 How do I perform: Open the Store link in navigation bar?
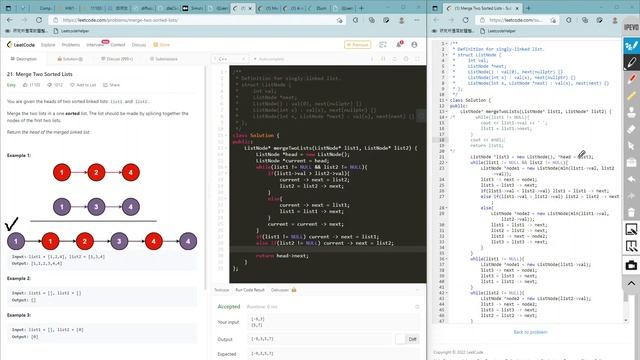click(162, 45)
